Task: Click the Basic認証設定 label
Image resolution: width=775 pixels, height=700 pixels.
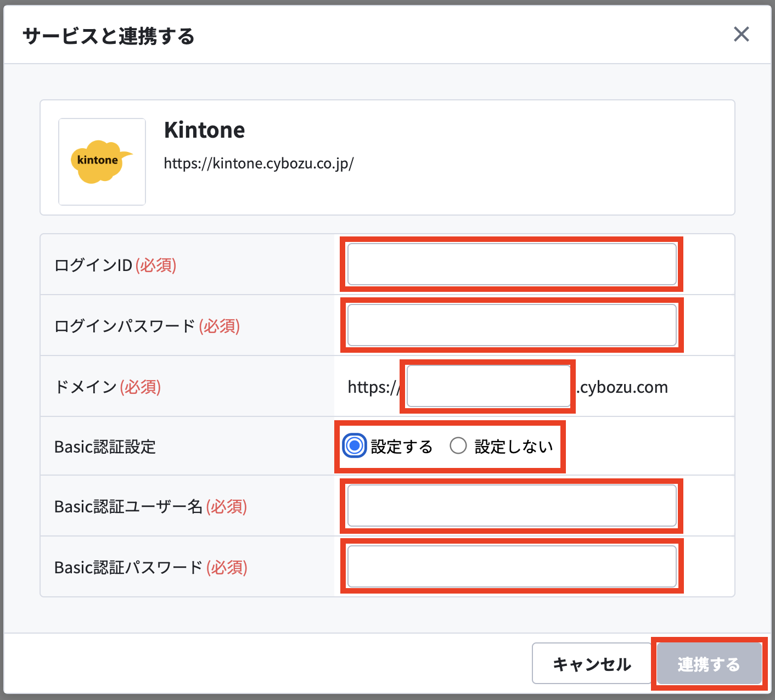Action: coord(105,447)
